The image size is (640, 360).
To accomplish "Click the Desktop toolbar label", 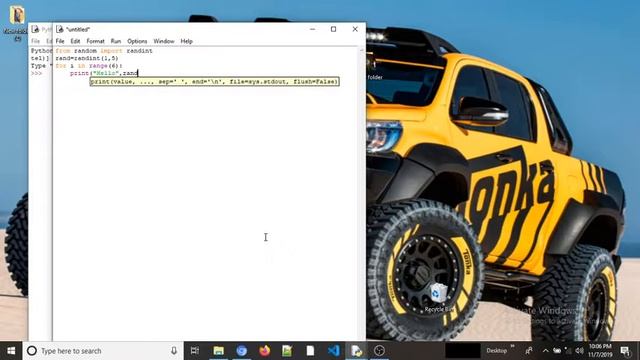I will (x=496, y=351).
